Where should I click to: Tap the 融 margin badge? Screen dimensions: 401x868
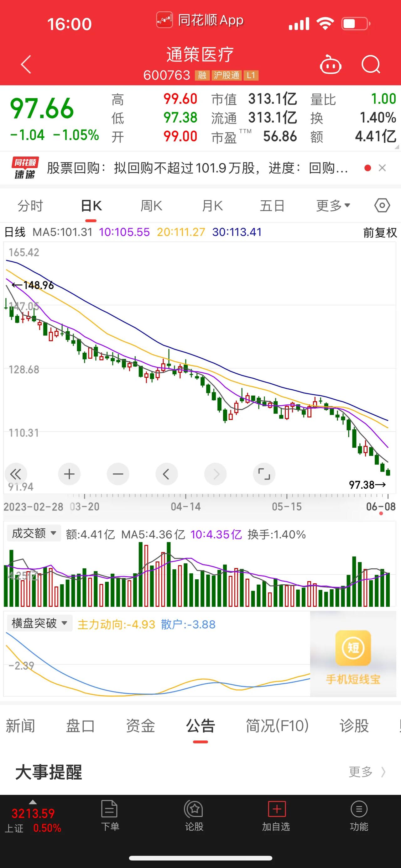[x=202, y=75]
